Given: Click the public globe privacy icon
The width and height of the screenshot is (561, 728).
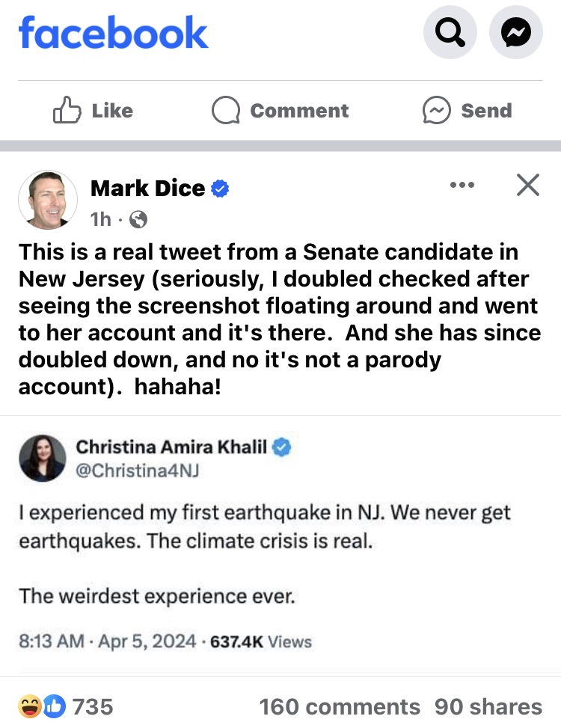Looking at the screenshot, I should point(138,219).
